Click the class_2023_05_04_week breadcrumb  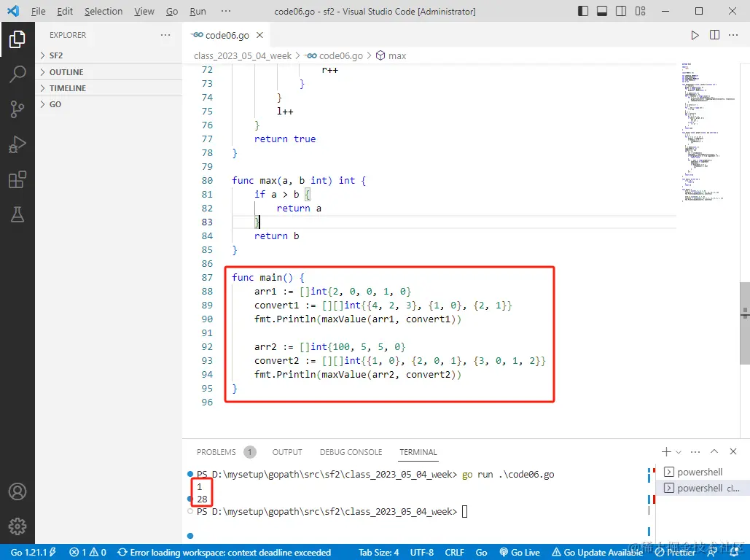pyautogui.click(x=243, y=55)
